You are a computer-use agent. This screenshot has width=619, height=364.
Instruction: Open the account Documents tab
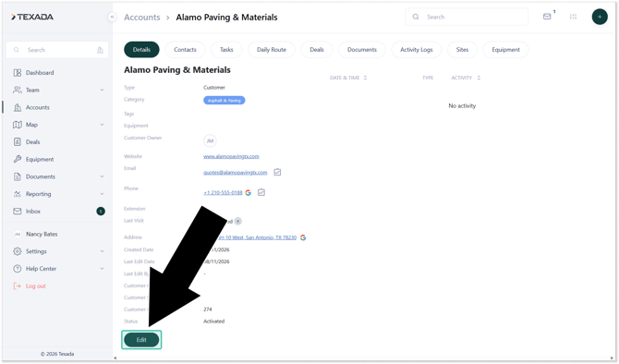click(x=362, y=50)
